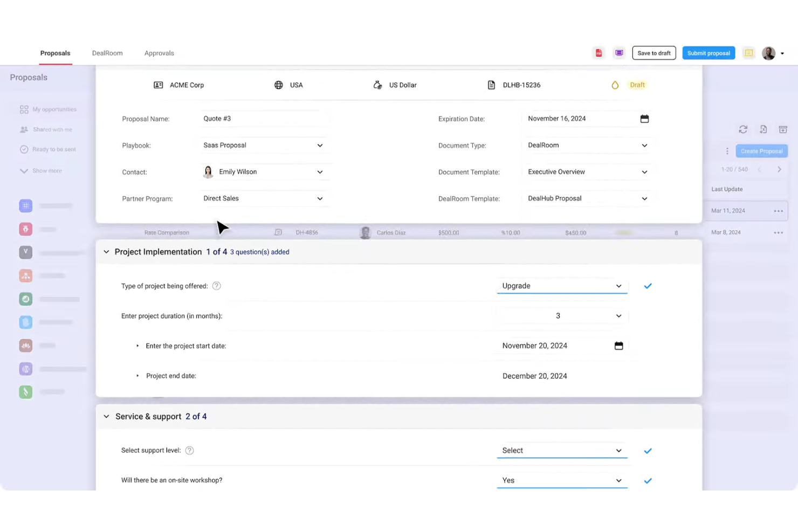The image size is (798, 532).
Task: Approve the support level selection checkmark
Action: point(648,451)
